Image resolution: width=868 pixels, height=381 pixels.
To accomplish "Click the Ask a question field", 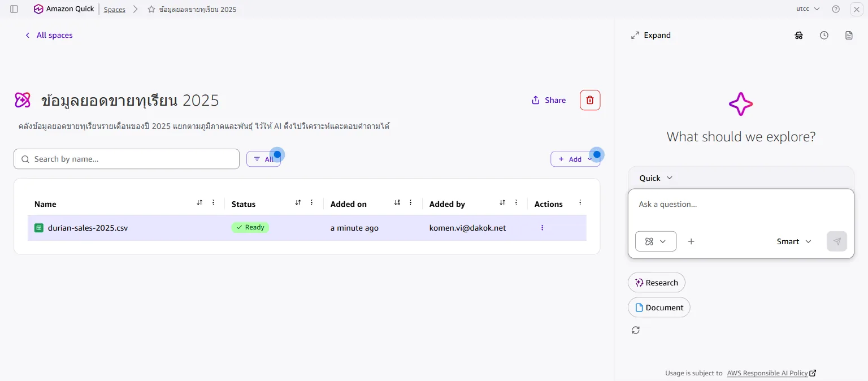I will click(x=741, y=205).
